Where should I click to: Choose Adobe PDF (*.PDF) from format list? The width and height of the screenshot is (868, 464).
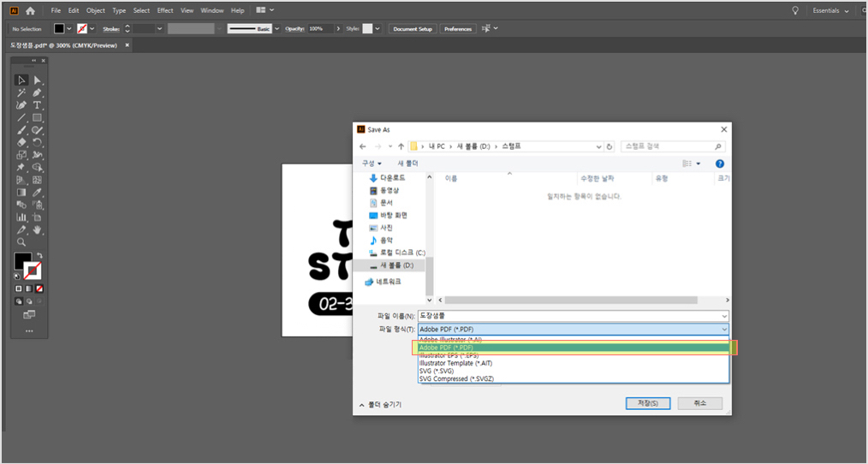click(x=574, y=348)
